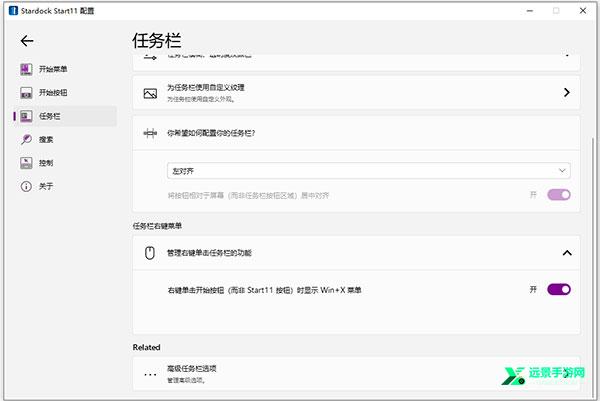This screenshot has width=600, height=401.
Task: Close the Start11 configuration window
Action: click(583, 11)
